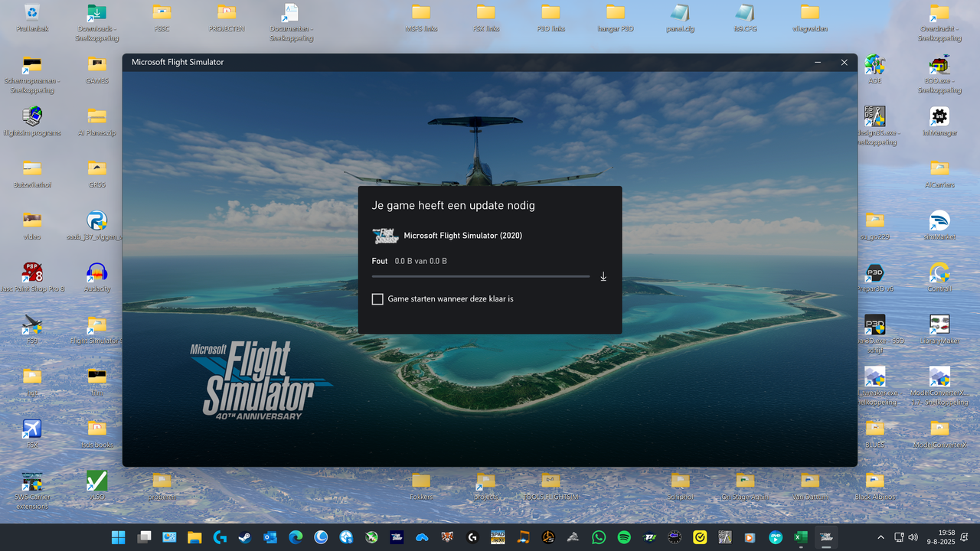
Task: Click 'Je game heeft een update nodig' heading
Action: pyautogui.click(x=453, y=206)
